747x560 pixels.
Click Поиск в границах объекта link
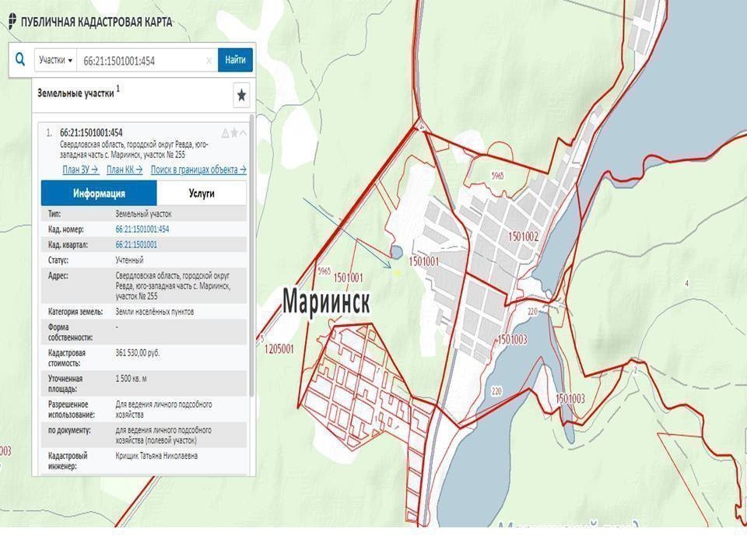pyautogui.click(x=198, y=170)
